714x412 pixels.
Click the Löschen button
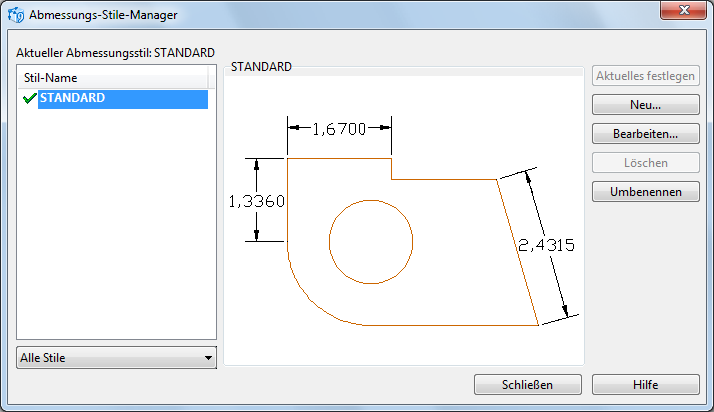point(645,162)
